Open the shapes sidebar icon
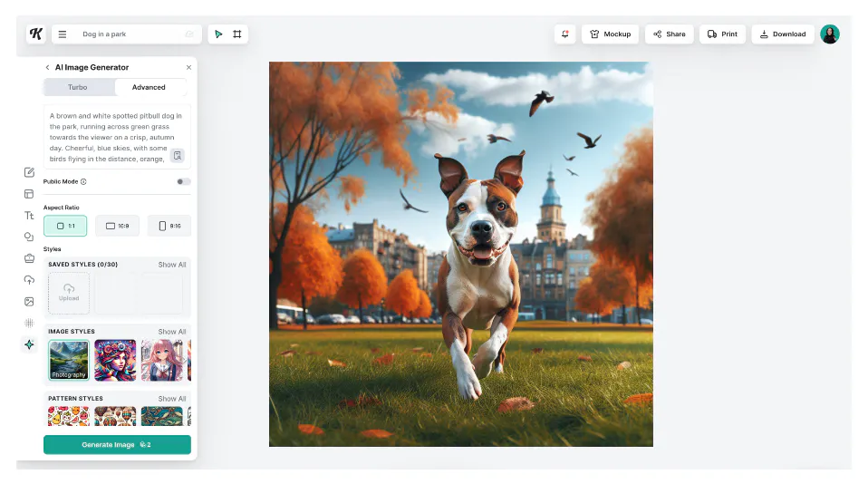This screenshot has width=868, height=484. click(29, 237)
